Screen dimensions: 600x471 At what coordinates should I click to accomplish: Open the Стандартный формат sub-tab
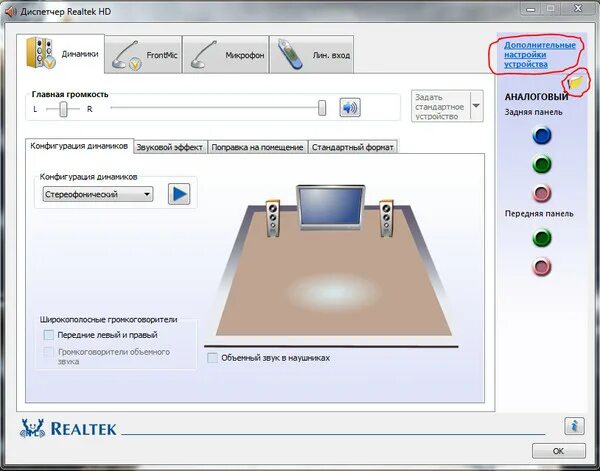tap(352, 147)
